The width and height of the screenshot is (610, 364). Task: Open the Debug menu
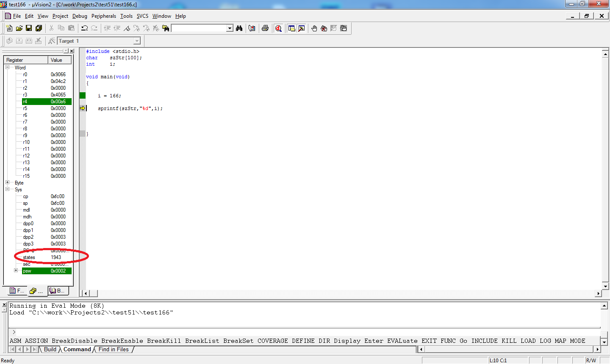pos(80,16)
